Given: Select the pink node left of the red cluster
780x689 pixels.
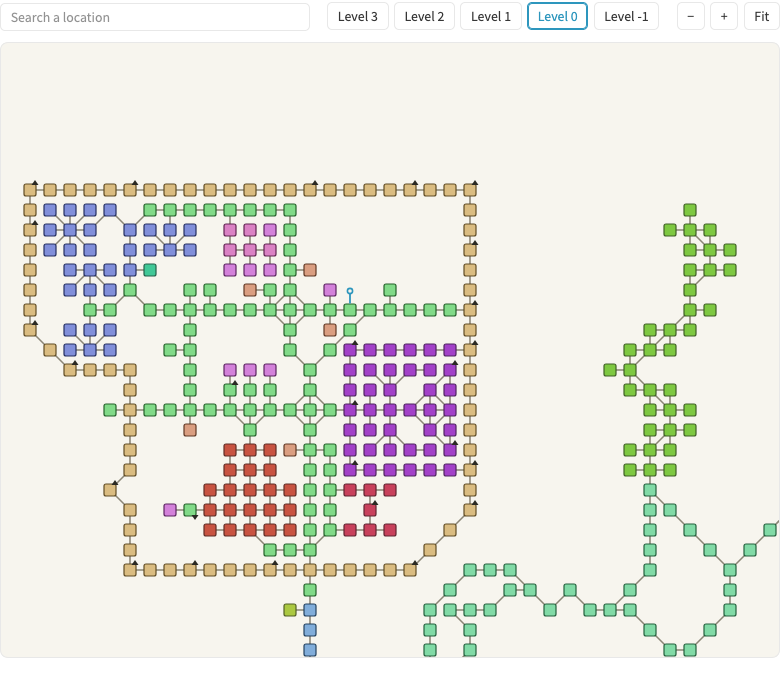Looking at the screenshot, I should click(x=170, y=510).
